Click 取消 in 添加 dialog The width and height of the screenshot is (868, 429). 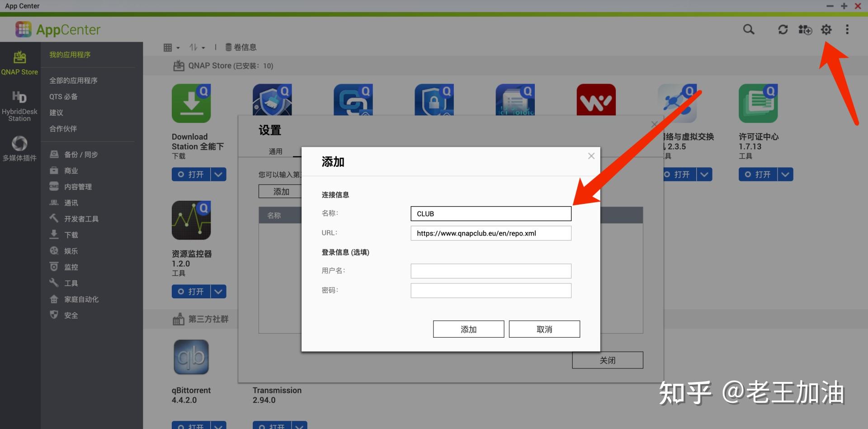(544, 329)
